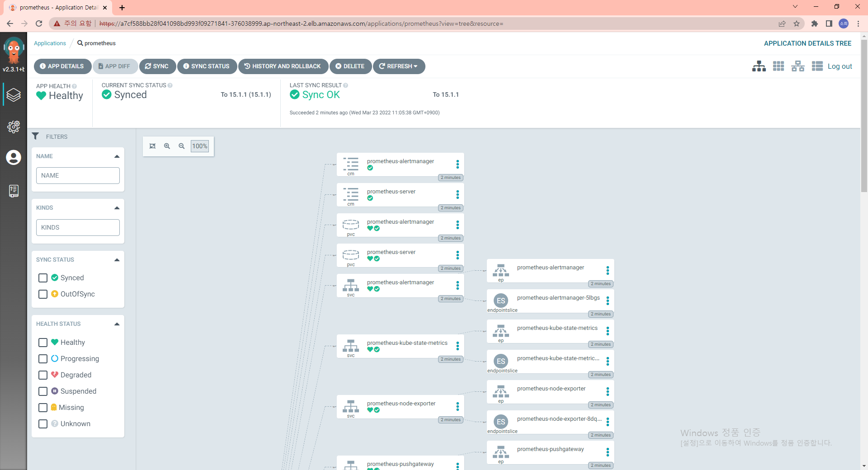Open menu dots for prometheus-alertmanager svc node
This screenshot has width=868, height=470.
coord(458,285)
